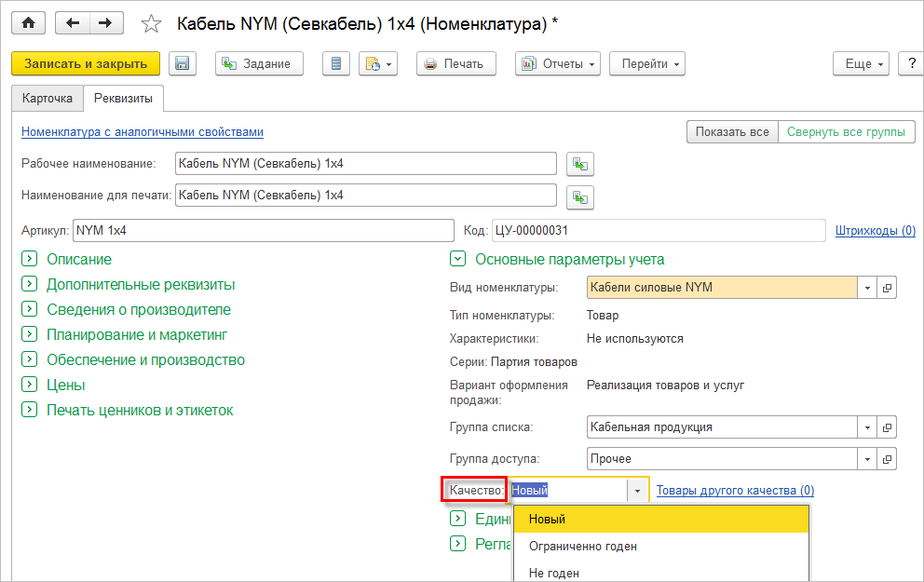Expand Планирование и маркетинг group
924x582 pixels.
[30, 334]
